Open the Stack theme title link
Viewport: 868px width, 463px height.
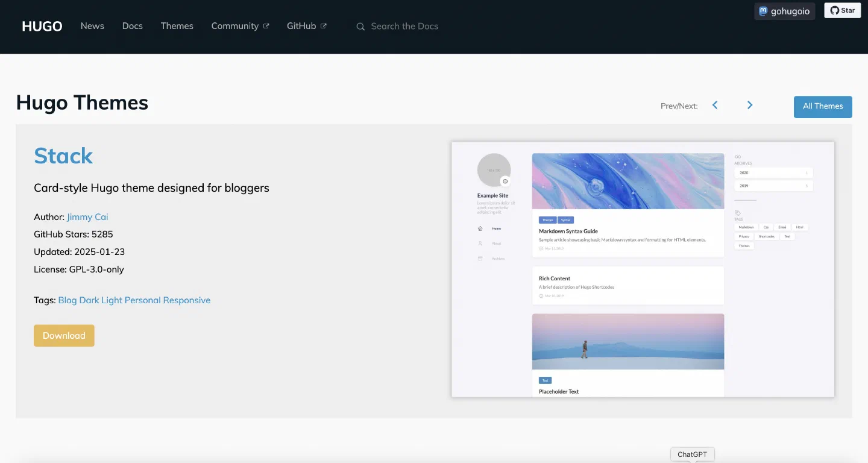pyautogui.click(x=63, y=156)
